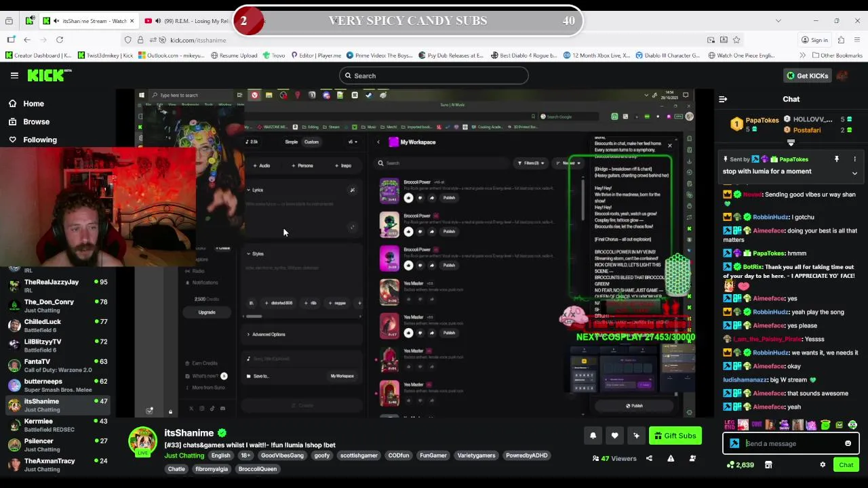This screenshot has height=488, width=868.
Task: Click the heart follow icon
Action: [614, 436]
